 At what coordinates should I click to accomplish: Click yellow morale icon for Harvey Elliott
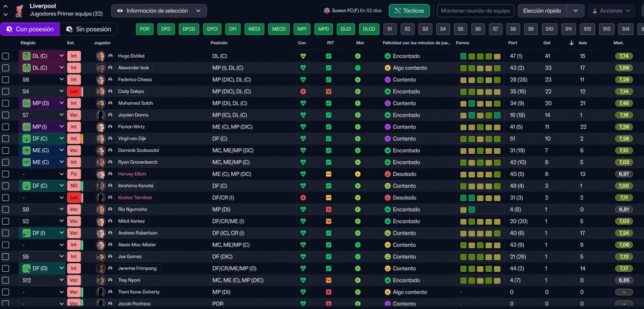[358, 174]
